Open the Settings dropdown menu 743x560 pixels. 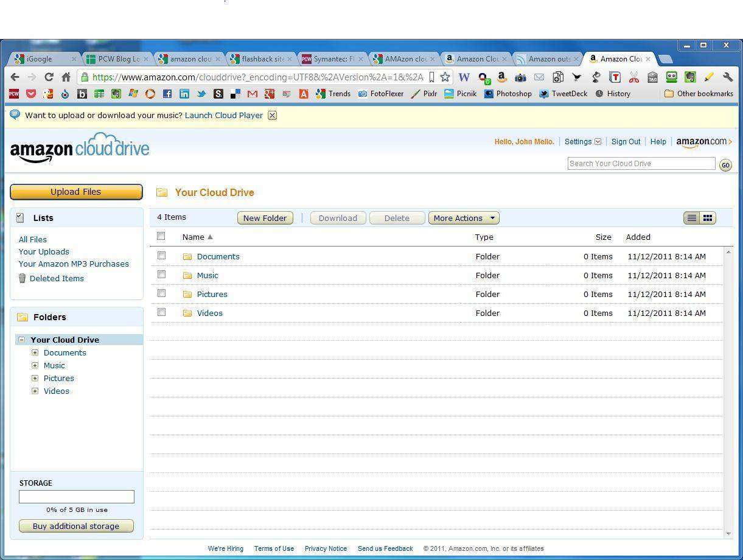(582, 142)
